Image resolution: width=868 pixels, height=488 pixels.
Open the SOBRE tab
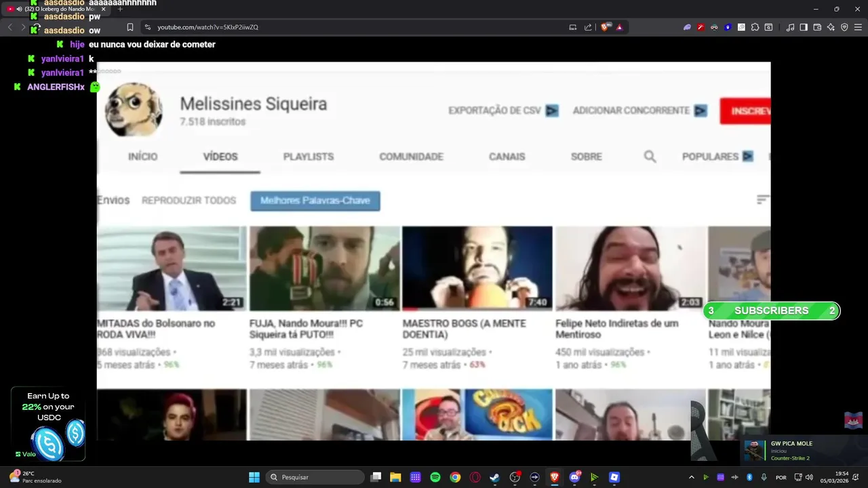click(587, 157)
